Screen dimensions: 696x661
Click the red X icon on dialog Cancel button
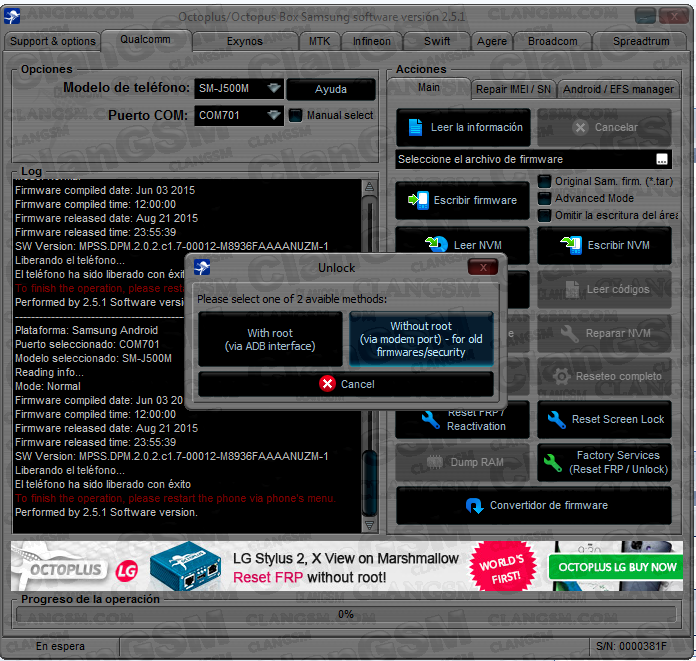(x=327, y=384)
